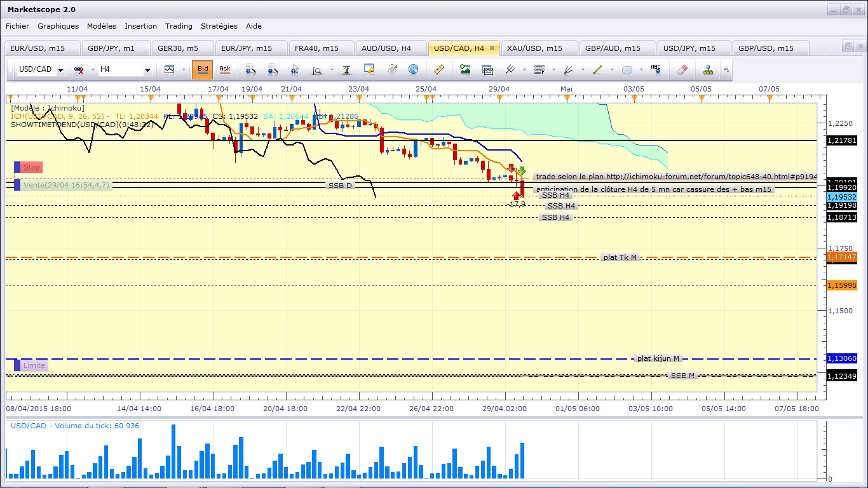The width and height of the screenshot is (868, 488).
Task: Expand the unlink icon dropdown arrow
Action: click(92, 70)
